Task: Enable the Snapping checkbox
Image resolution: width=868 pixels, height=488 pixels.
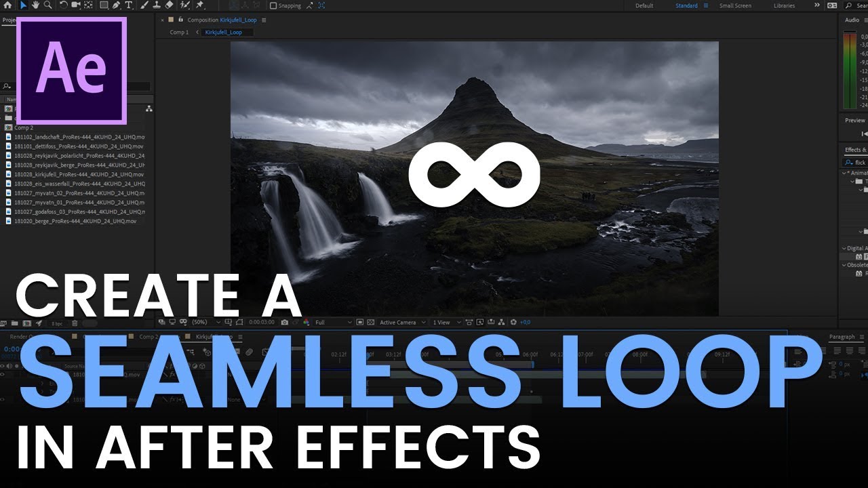Action: tap(273, 5)
